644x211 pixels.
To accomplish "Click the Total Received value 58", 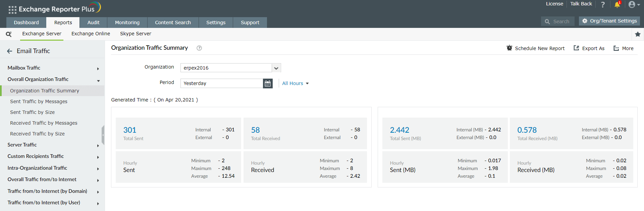I will pyautogui.click(x=255, y=130).
